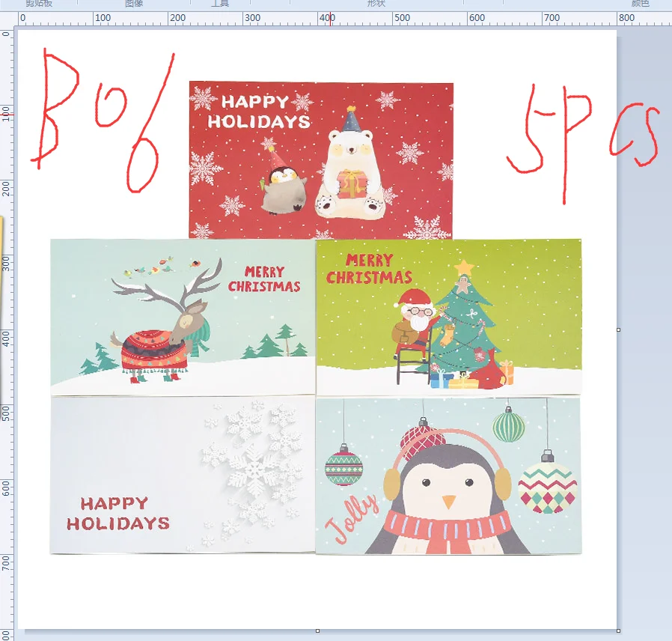Click the "800" label on horizontal ruler
Image resolution: width=672 pixels, height=641 pixels.
(x=626, y=17)
